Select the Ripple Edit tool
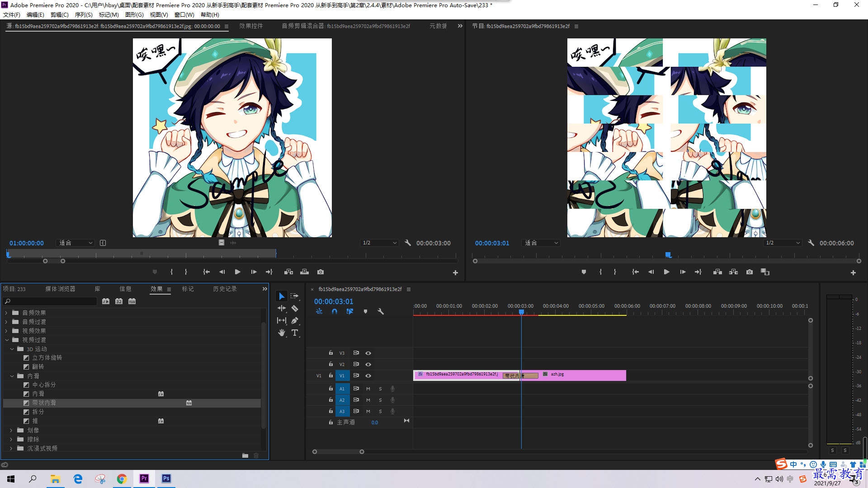This screenshot has width=868, height=488. click(282, 308)
